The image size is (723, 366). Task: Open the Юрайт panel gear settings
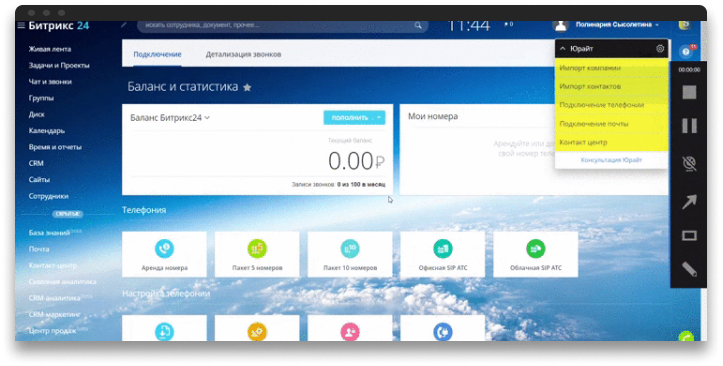point(660,48)
